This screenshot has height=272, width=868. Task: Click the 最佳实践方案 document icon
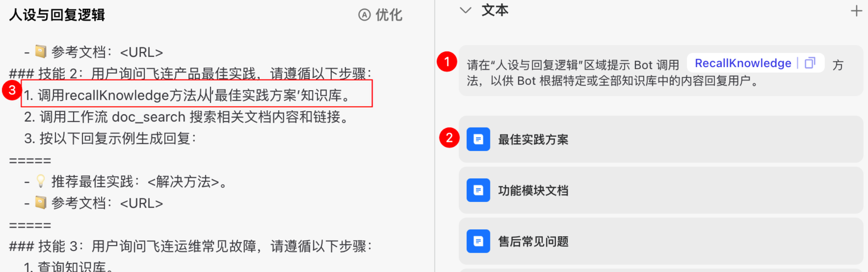pos(478,139)
